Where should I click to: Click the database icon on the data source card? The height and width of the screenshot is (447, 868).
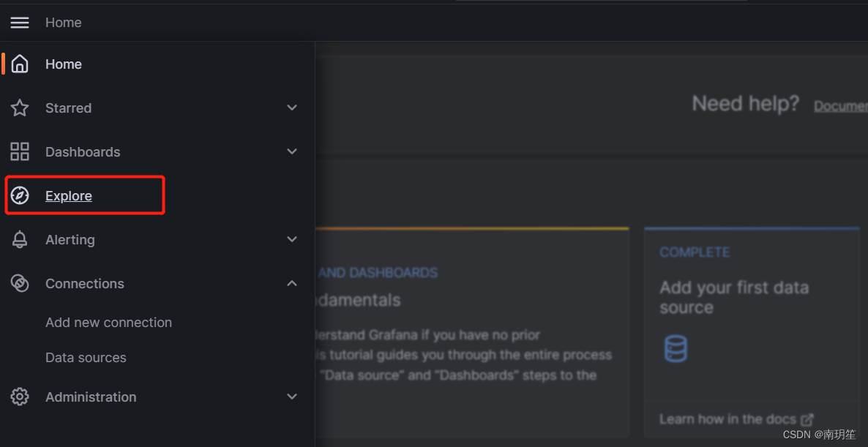tap(675, 348)
